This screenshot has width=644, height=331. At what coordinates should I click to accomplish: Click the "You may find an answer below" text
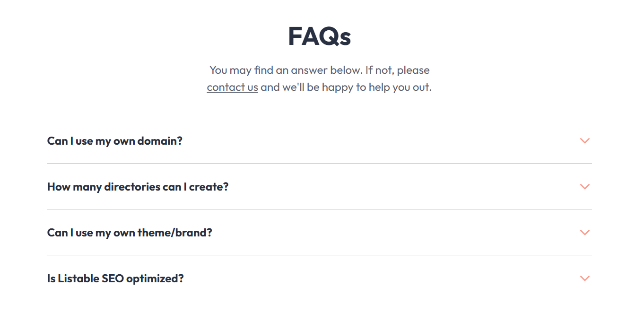(286, 70)
